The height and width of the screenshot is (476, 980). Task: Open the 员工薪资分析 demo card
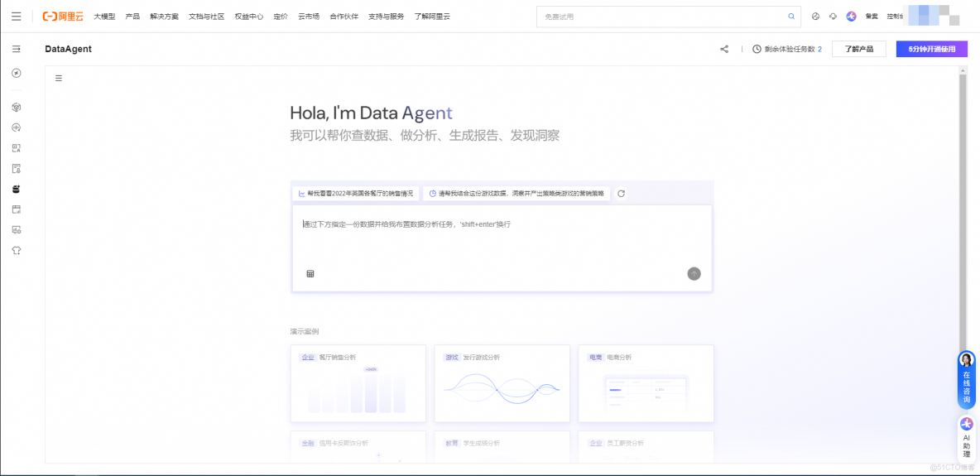[x=646, y=446]
